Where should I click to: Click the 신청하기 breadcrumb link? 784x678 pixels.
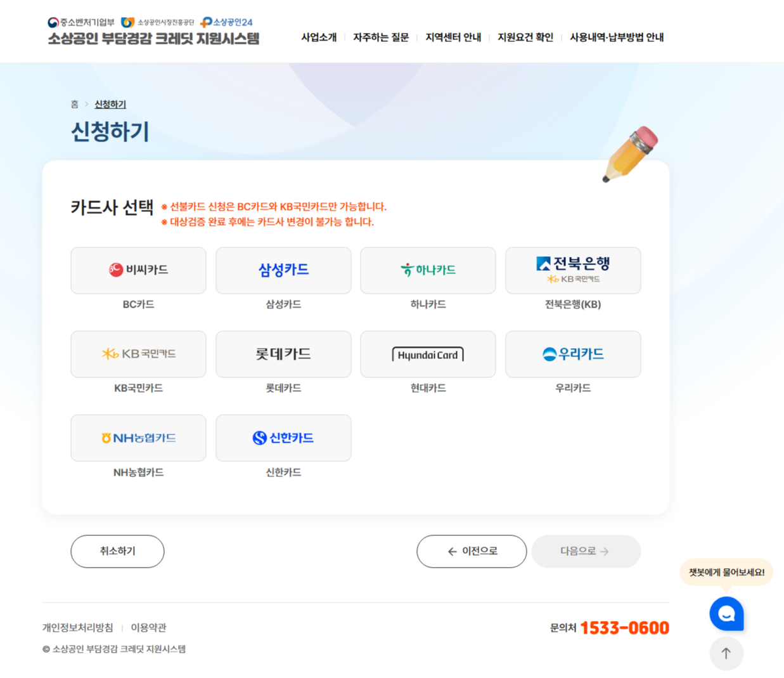pos(110,104)
